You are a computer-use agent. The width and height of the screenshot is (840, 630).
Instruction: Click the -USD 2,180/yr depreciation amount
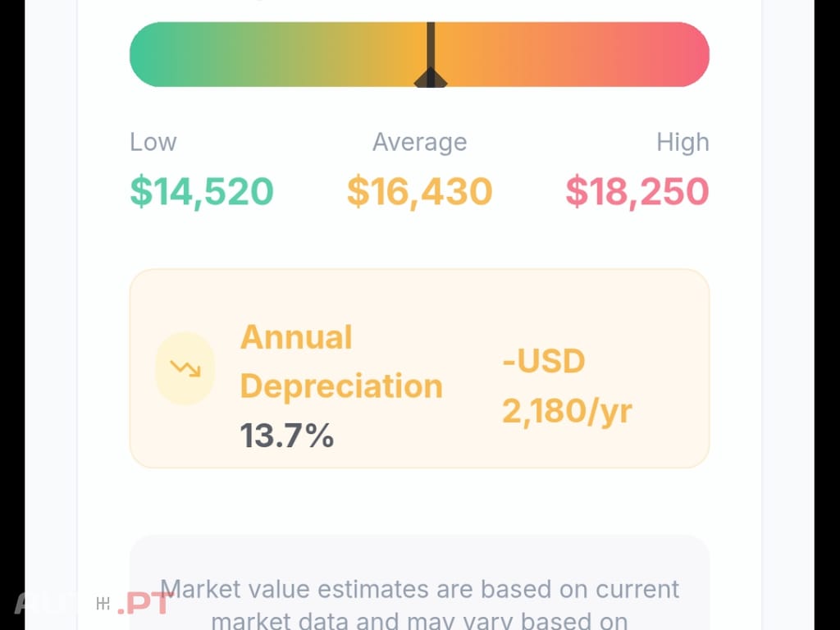click(567, 386)
